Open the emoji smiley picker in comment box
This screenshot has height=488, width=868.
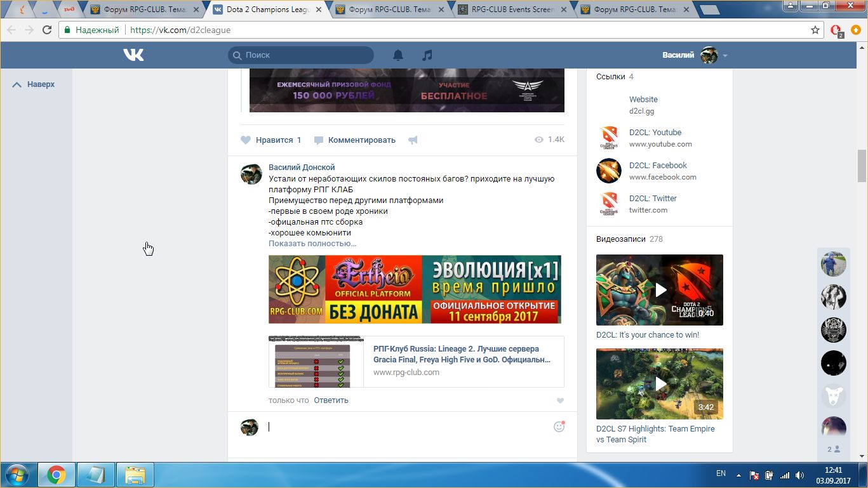coord(559,426)
